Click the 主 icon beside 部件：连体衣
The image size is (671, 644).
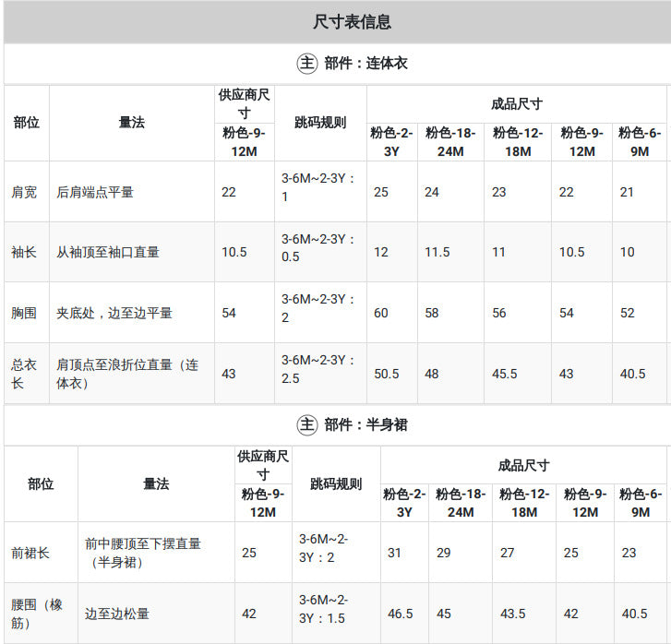click(306, 64)
